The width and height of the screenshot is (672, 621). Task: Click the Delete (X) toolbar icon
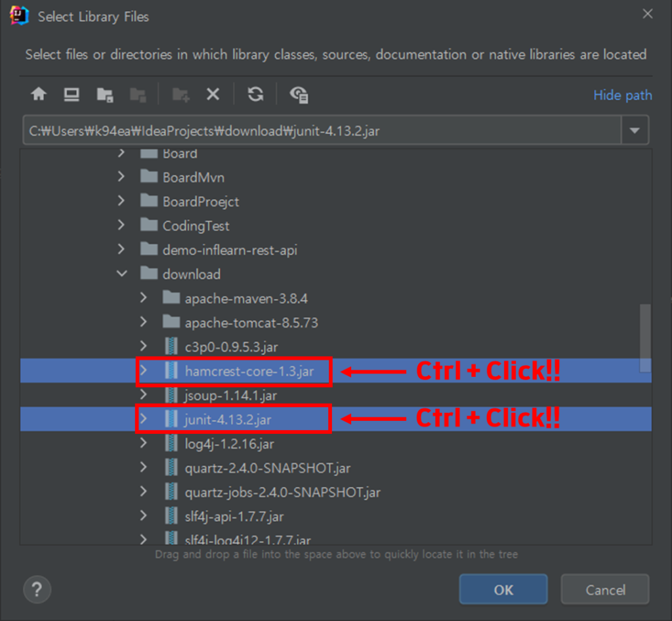coord(213,95)
